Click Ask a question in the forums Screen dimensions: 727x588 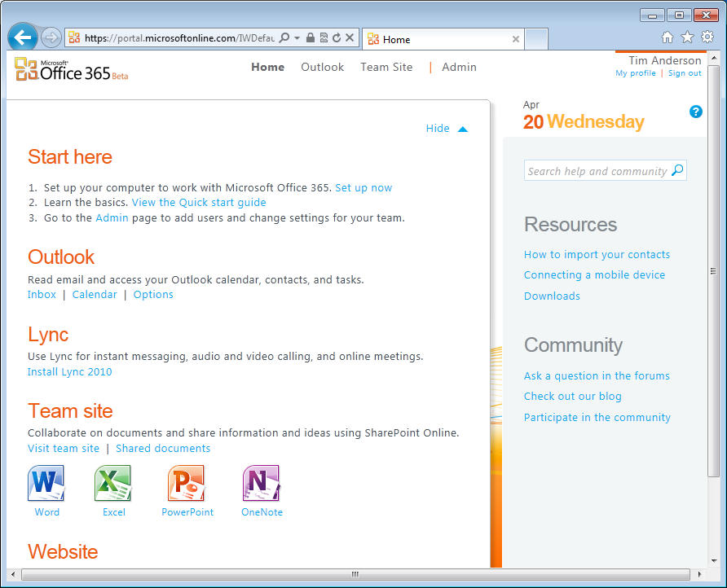(x=597, y=375)
